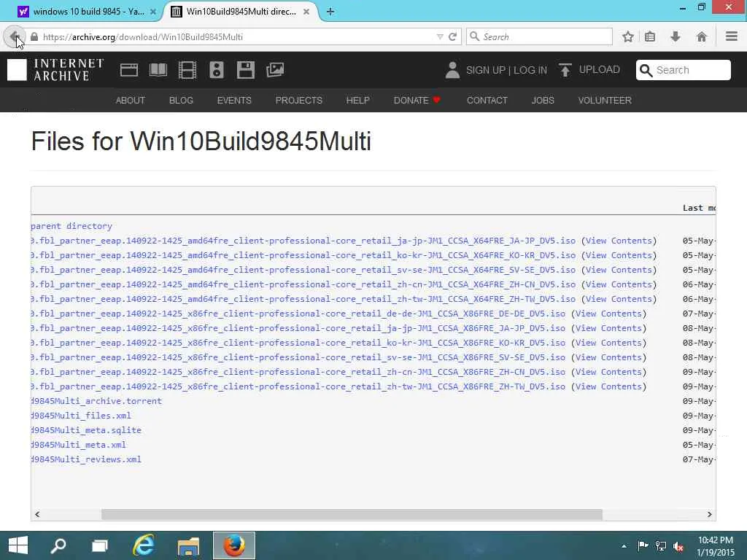747x560 pixels.
Task: Open the 9845Multi_reviews.xml link
Action: tap(86, 459)
